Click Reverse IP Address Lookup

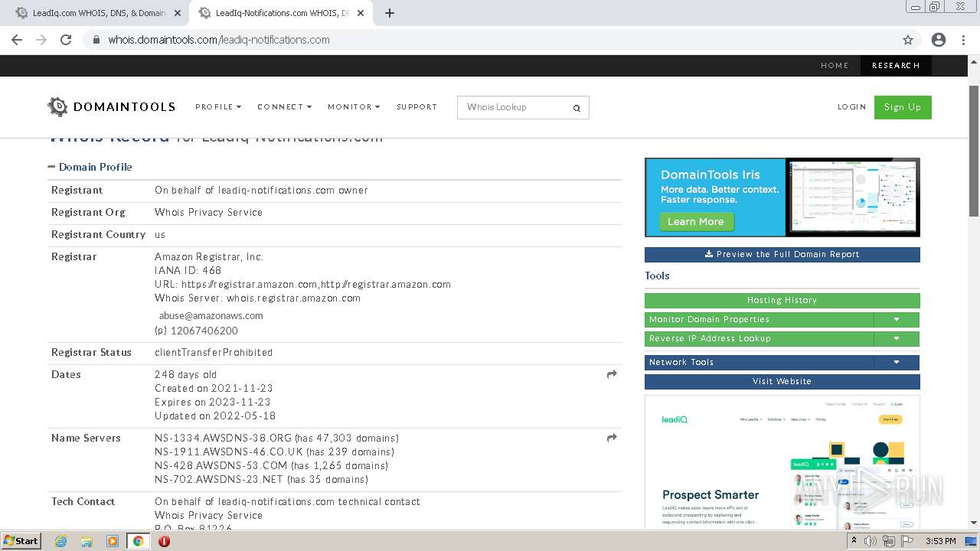tap(759, 338)
